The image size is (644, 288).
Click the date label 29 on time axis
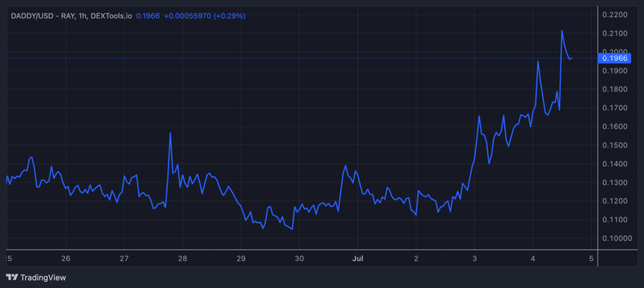241,259
